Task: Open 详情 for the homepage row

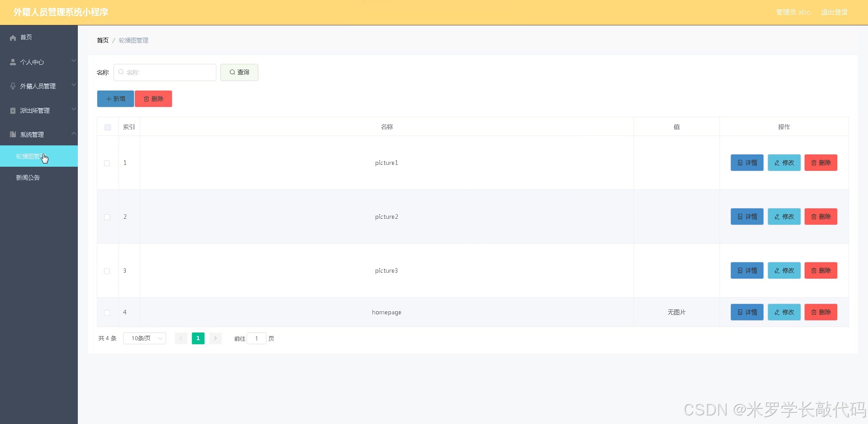Action: click(x=747, y=312)
